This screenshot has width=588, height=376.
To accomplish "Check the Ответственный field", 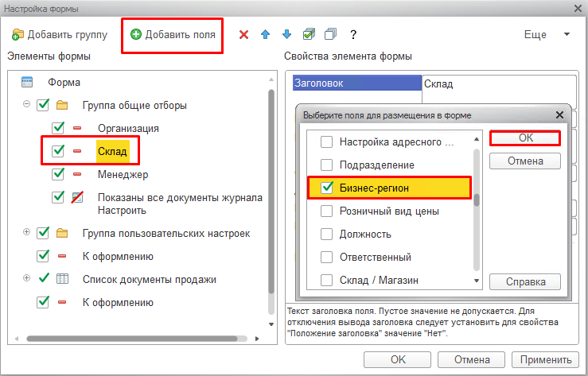I will [x=327, y=258].
